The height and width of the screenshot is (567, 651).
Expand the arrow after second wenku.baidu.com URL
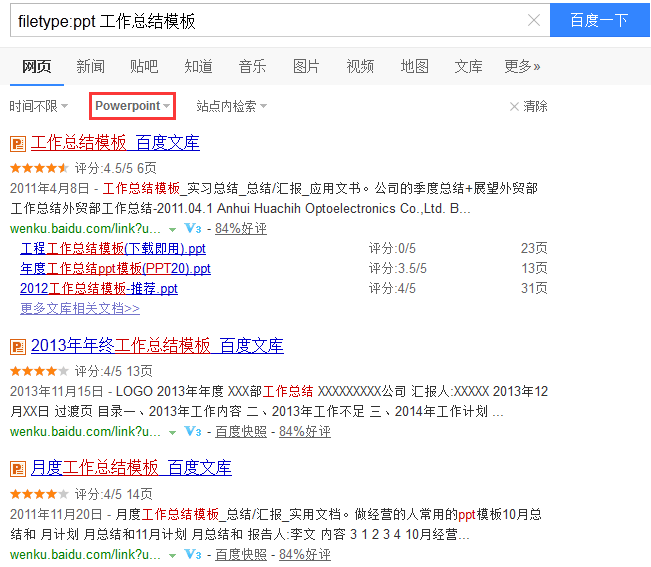(x=172, y=433)
